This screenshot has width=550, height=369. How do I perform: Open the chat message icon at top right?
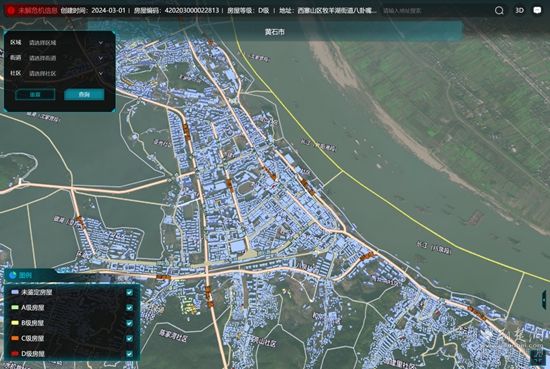click(x=537, y=11)
